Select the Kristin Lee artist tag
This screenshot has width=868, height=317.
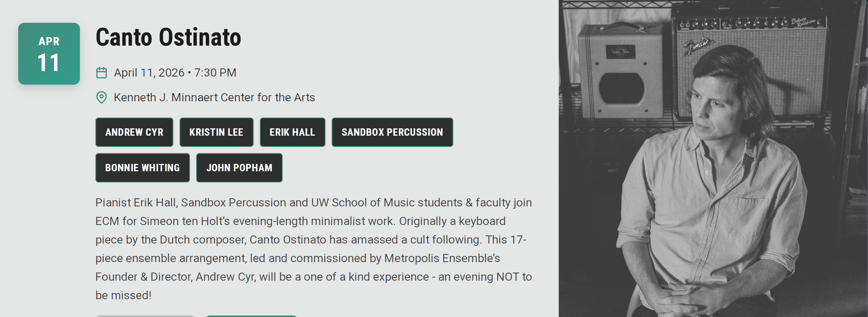(x=216, y=132)
